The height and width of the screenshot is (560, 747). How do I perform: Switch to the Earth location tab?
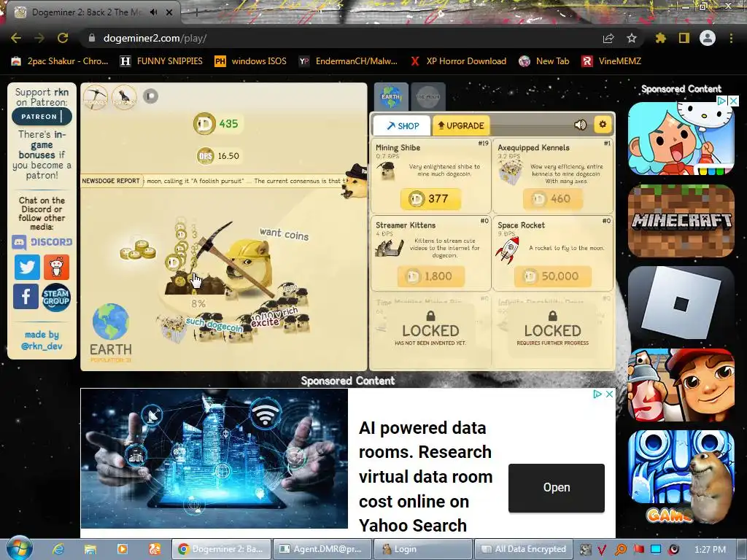(x=391, y=97)
